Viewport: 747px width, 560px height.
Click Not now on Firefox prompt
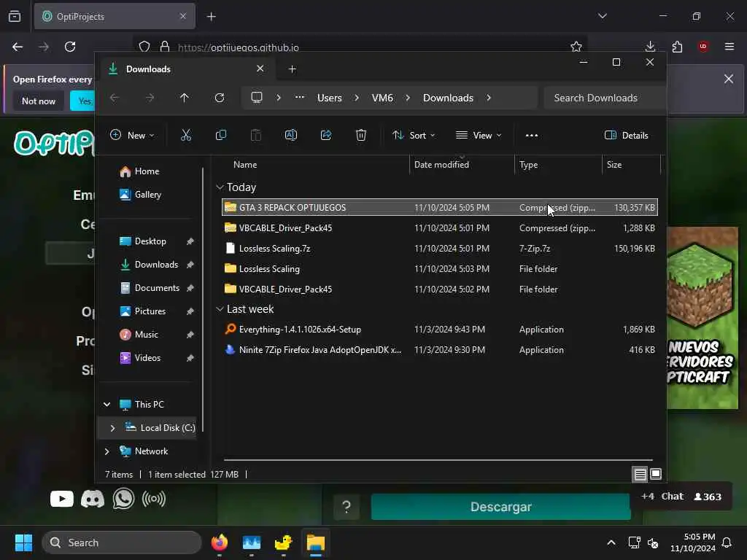point(39,101)
